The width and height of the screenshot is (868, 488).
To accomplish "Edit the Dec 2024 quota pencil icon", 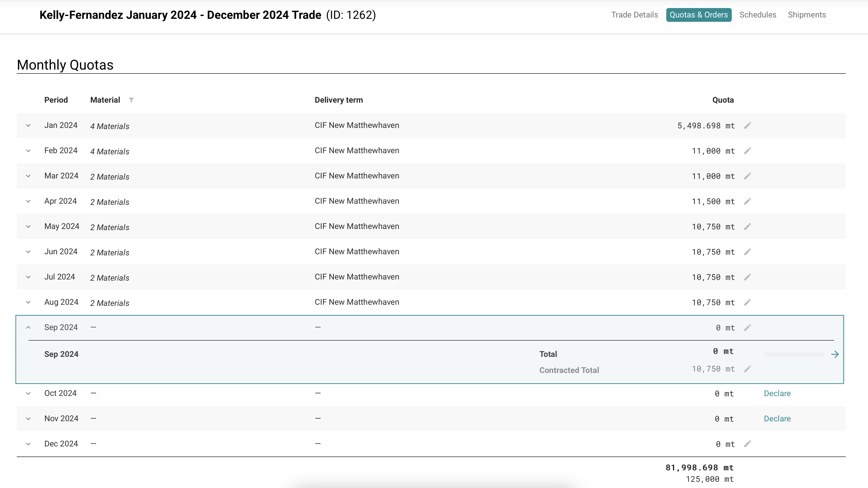I will [x=747, y=444].
